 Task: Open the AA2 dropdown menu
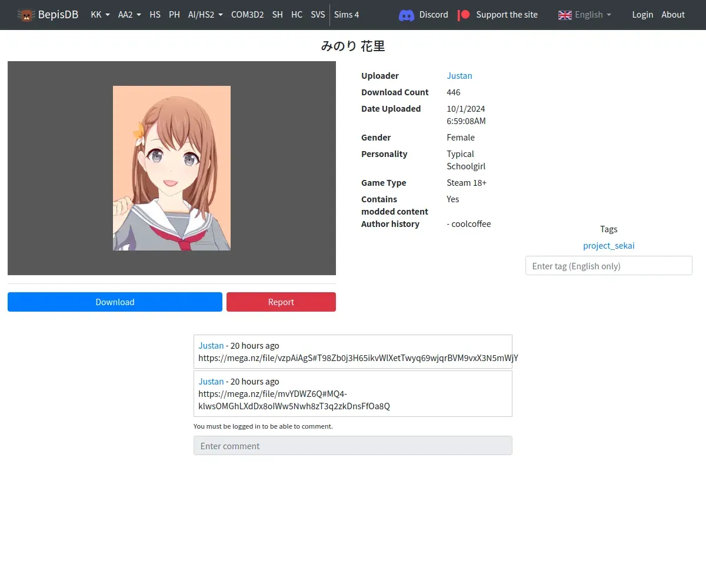(129, 15)
